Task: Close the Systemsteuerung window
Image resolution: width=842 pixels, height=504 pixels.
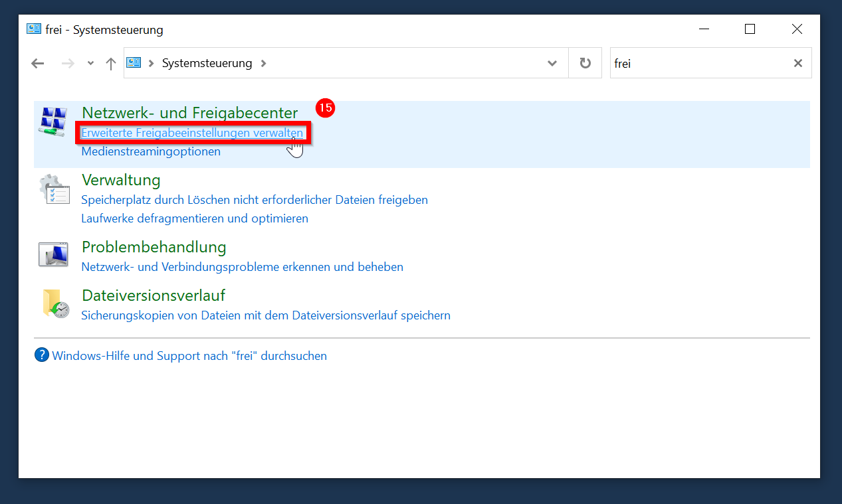Action: (x=797, y=29)
